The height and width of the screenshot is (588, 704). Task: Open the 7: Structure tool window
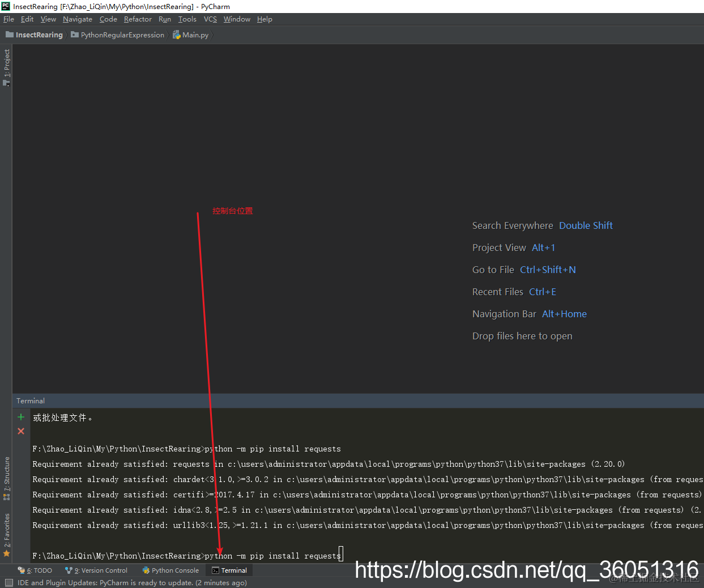[x=6, y=479]
